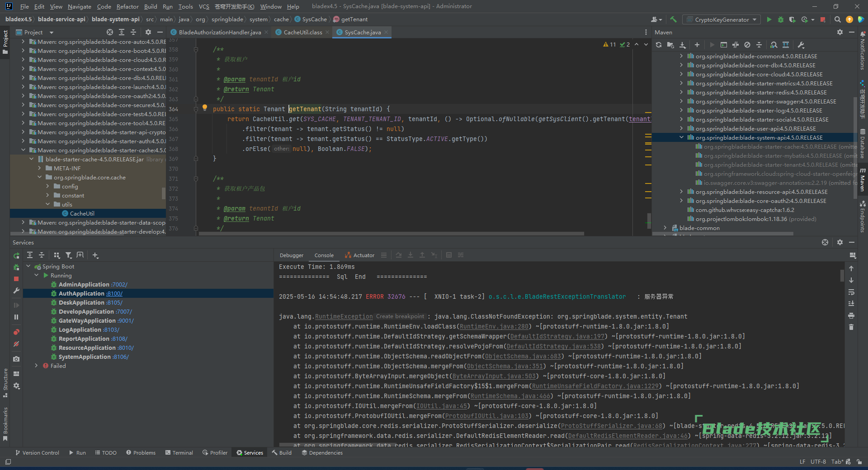Open the Debugger tab
Screen dimensions: 868x470
(x=292, y=255)
